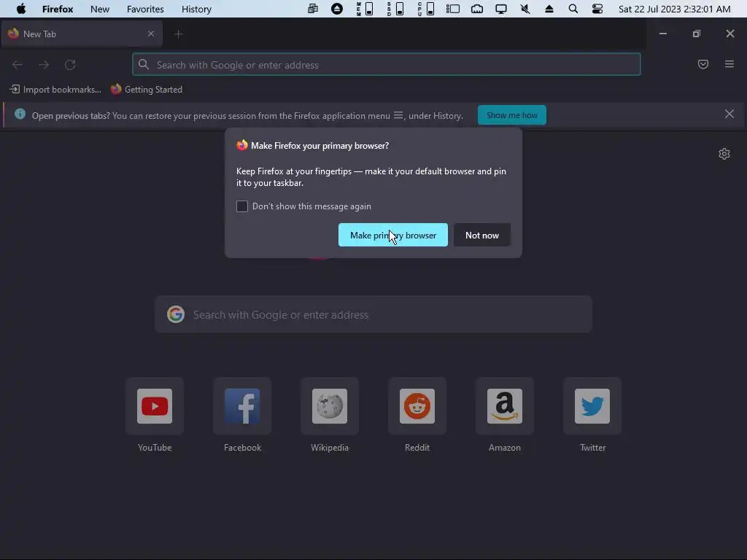This screenshot has width=747, height=560.
Task: Select the New Tab browser tab
Action: [x=82, y=34]
